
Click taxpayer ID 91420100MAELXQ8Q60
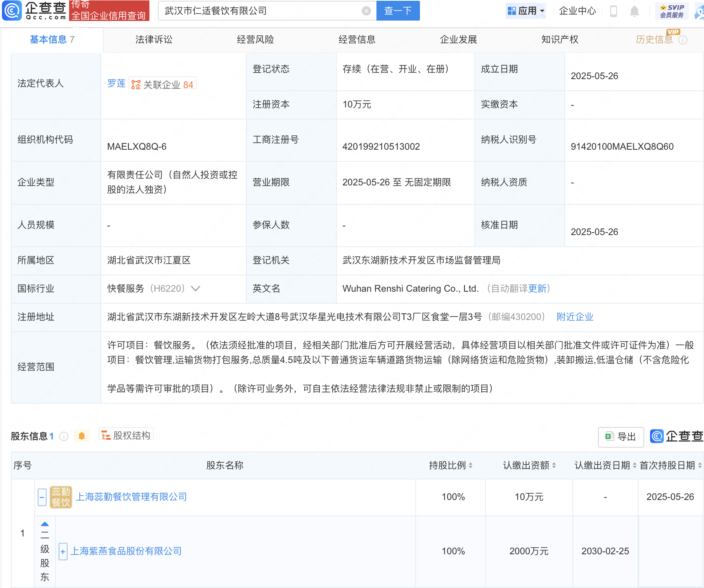point(622,147)
